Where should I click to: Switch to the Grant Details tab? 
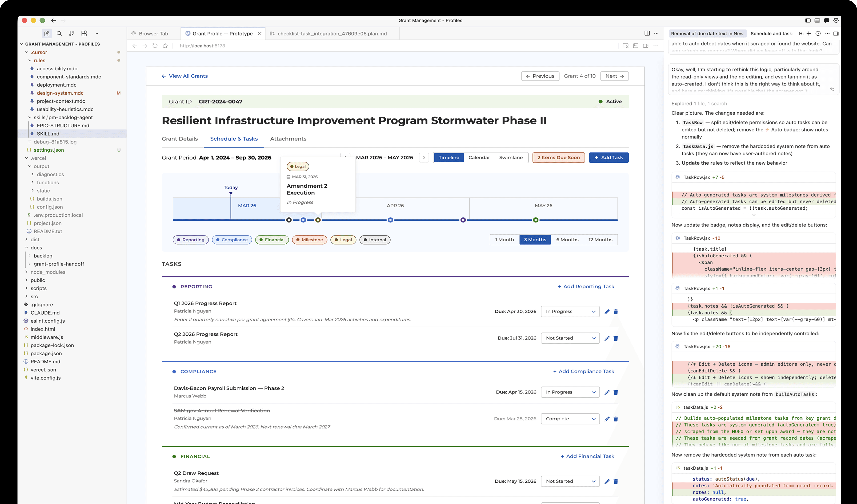pyautogui.click(x=179, y=139)
